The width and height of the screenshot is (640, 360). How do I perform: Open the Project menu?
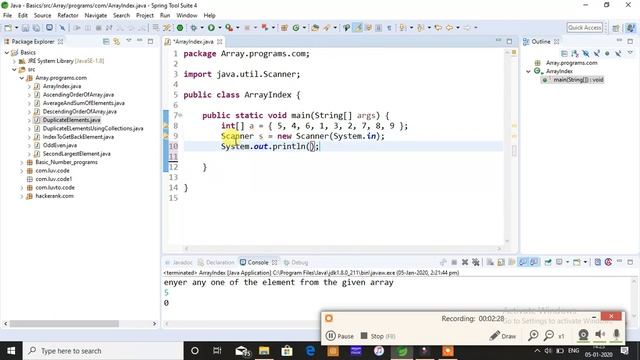coord(144,16)
